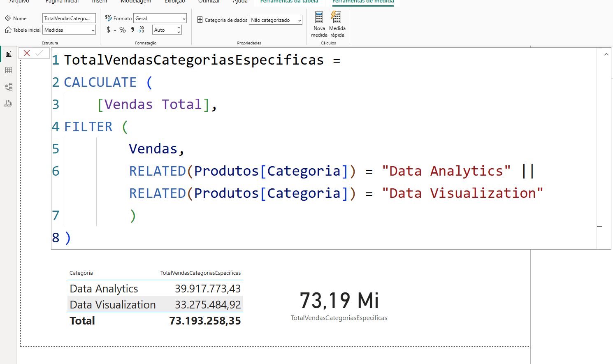The height and width of the screenshot is (364, 613).
Task: Open the Exibição tab
Action: tap(175, 2)
